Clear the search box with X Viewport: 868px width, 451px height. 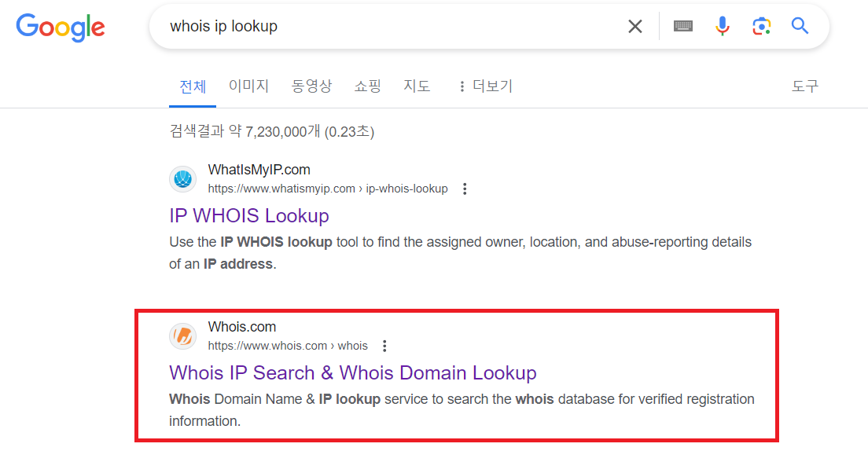(x=635, y=26)
